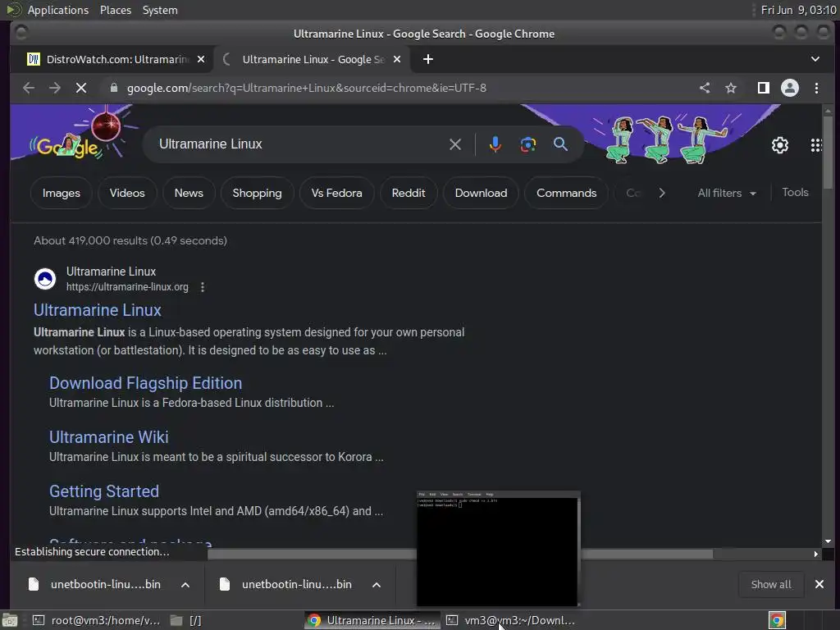Switch to [/] file manager taskbar item
The height and width of the screenshot is (630, 840).
point(186,620)
